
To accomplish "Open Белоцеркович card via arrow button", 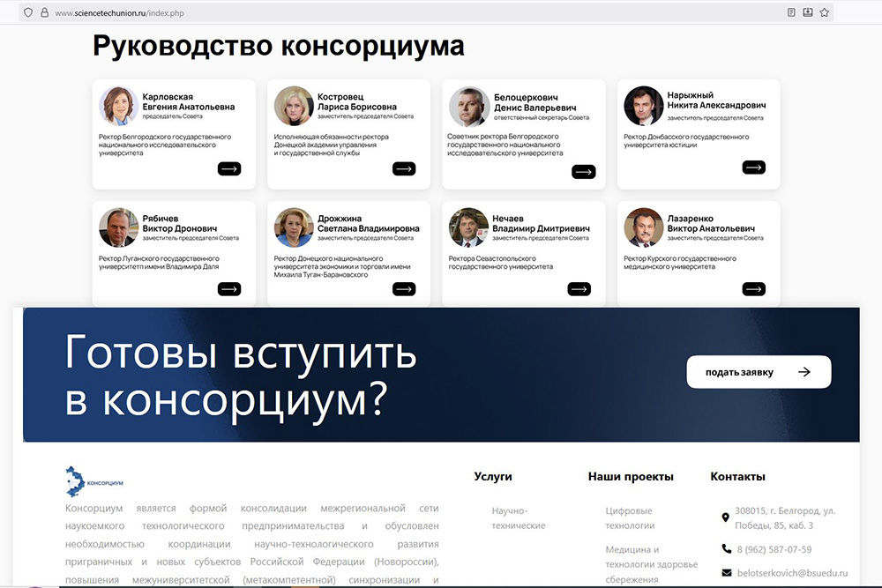I will (x=583, y=172).
